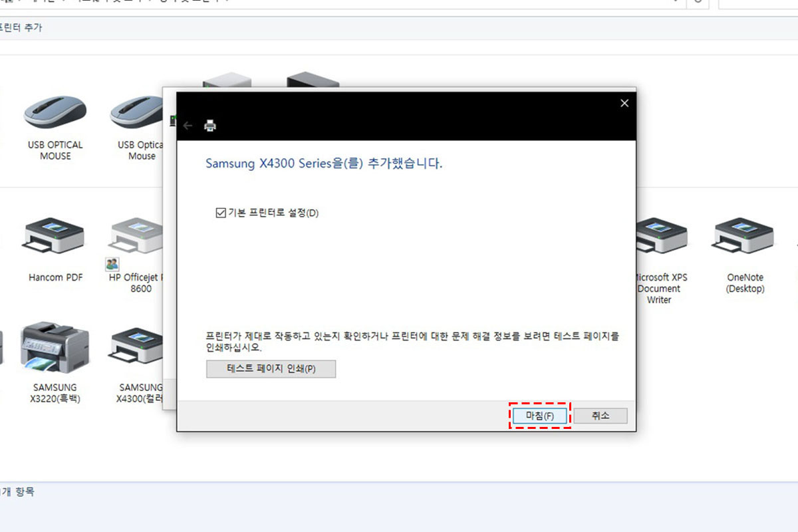Click 프린터 추가 in the toolbar
The height and width of the screenshot is (532, 798).
coord(22,28)
